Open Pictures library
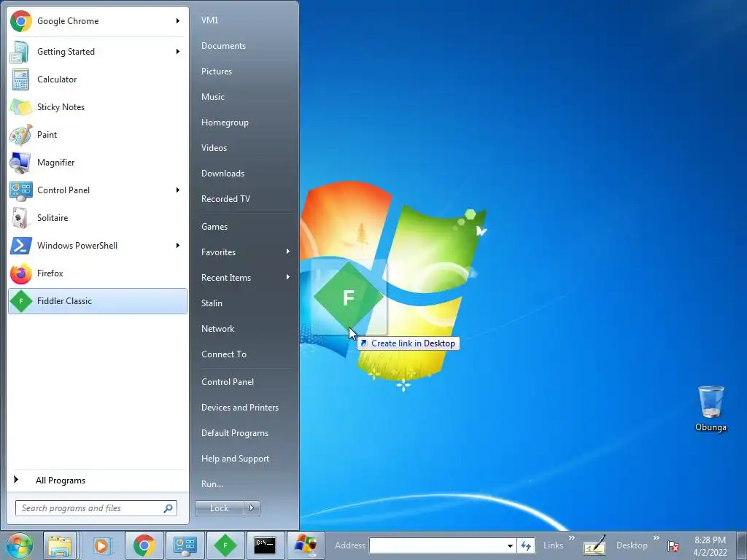Viewport: 747px width, 560px height. tap(217, 71)
